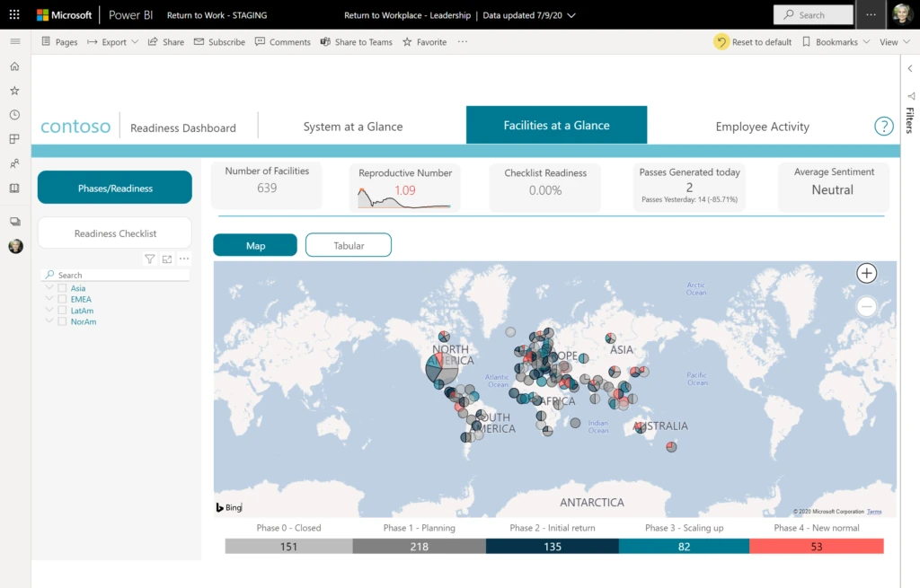Click the slicer focus mode icon
This screenshot has width=920, height=588.
coord(167,259)
